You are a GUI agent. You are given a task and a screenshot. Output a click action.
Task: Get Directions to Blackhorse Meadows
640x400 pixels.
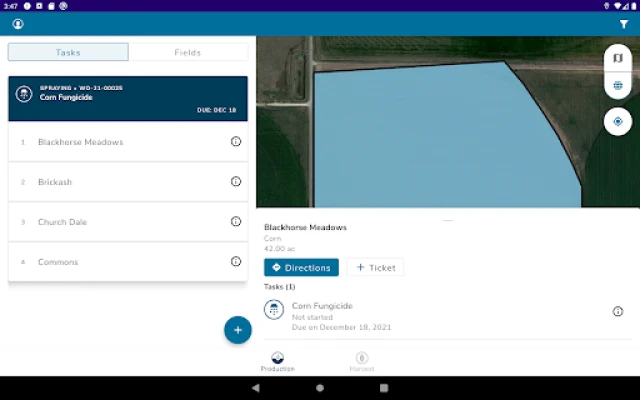point(301,268)
